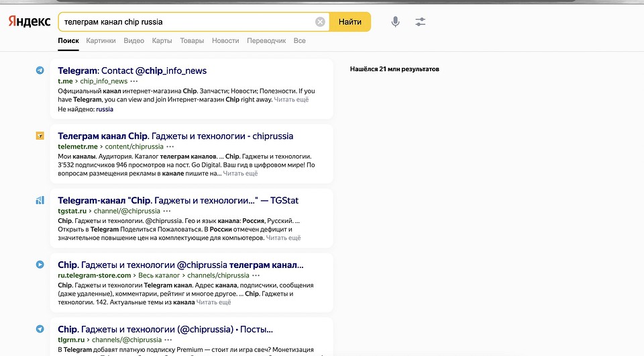
Task: Expand 'Читать ещё' in the tgstat.ru result
Action: 283,238
